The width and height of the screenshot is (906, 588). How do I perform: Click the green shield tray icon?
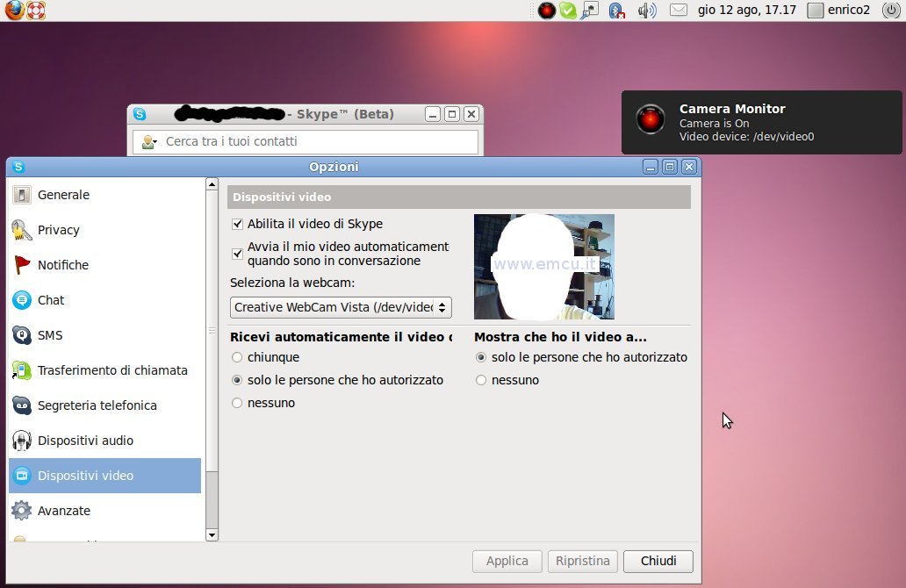click(x=568, y=11)
